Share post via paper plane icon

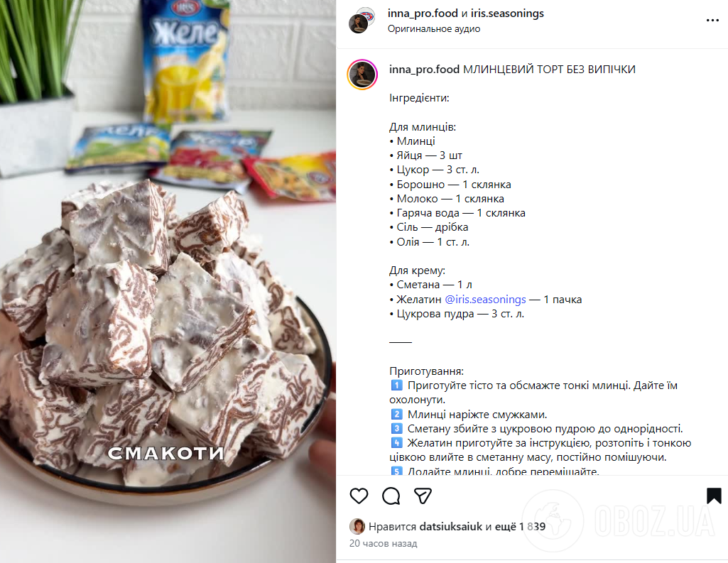423,496
